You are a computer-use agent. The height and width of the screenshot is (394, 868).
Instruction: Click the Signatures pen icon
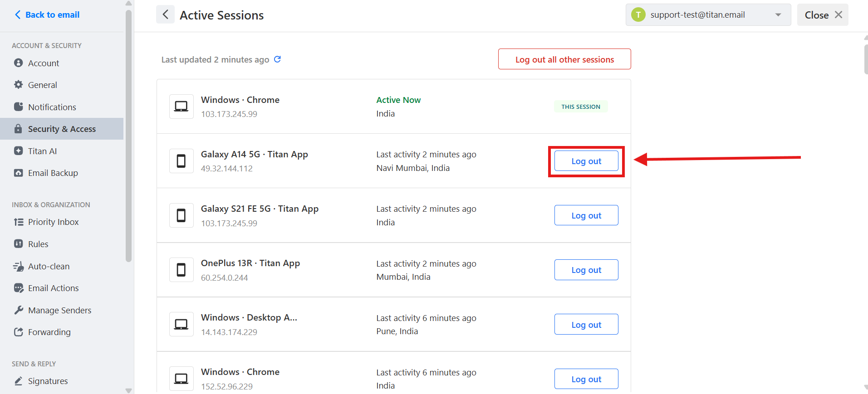pos(18,381)
